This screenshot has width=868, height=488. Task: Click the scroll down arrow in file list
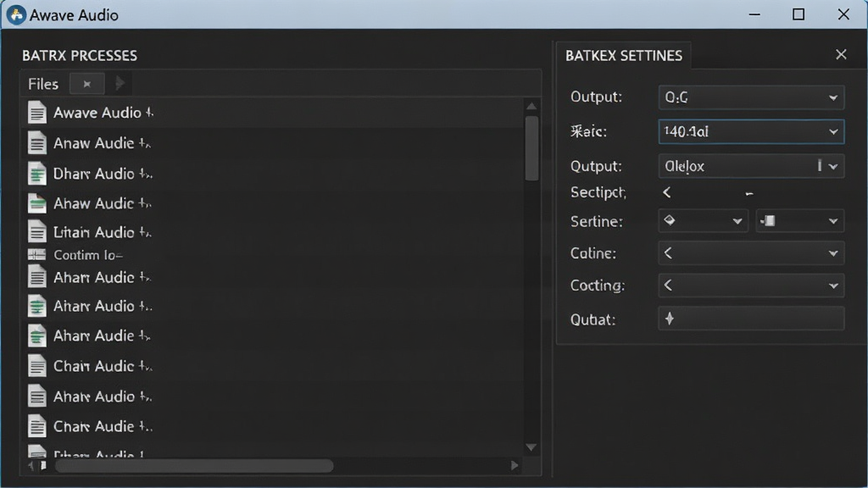(531, 447)
